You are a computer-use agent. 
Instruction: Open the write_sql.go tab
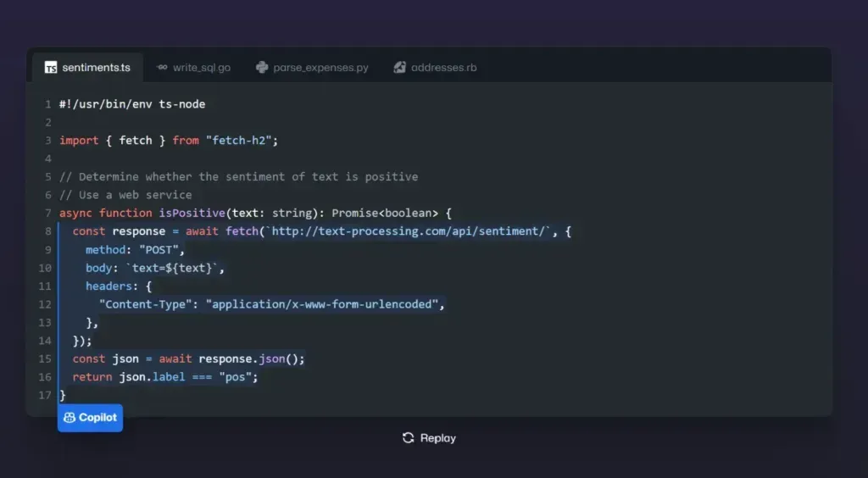pos(193,68)
